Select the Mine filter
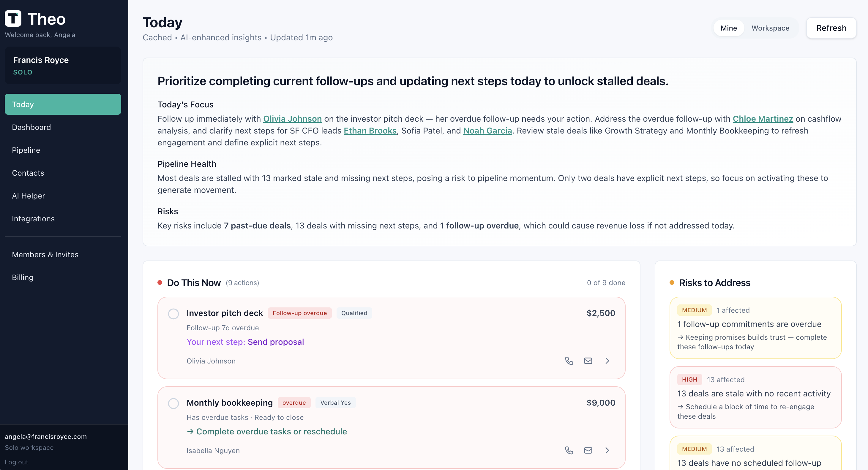Viewport: 868px width, 470px height. click(x=728, y=28)
